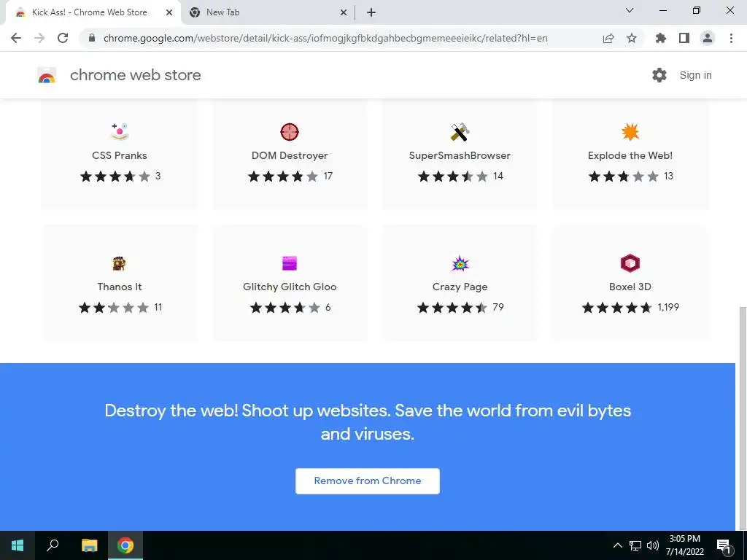
Task: Open the Thanos It title
Action: click(120, 287)
